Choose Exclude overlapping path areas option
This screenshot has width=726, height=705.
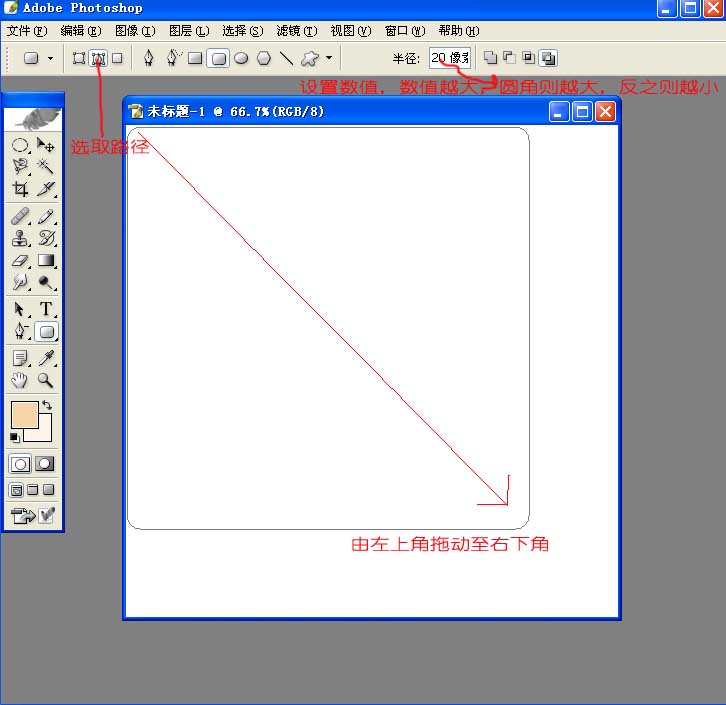pos(548,58)
